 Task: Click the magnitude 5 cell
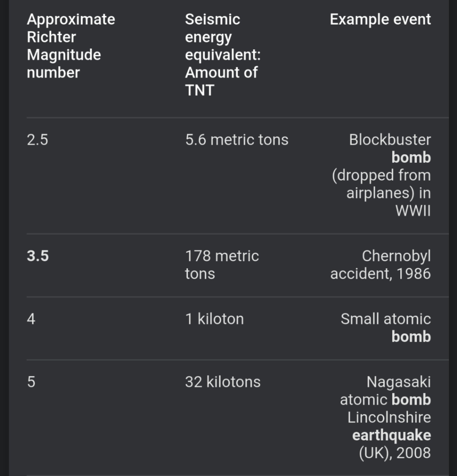31,382
